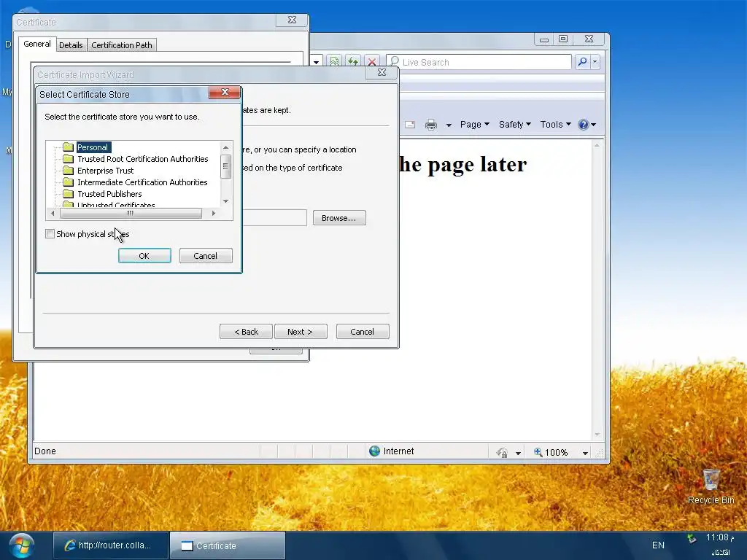Click the protected mode icon in status bar
The width and height of the screenshot is (747, 560).
tap(502, 452)
